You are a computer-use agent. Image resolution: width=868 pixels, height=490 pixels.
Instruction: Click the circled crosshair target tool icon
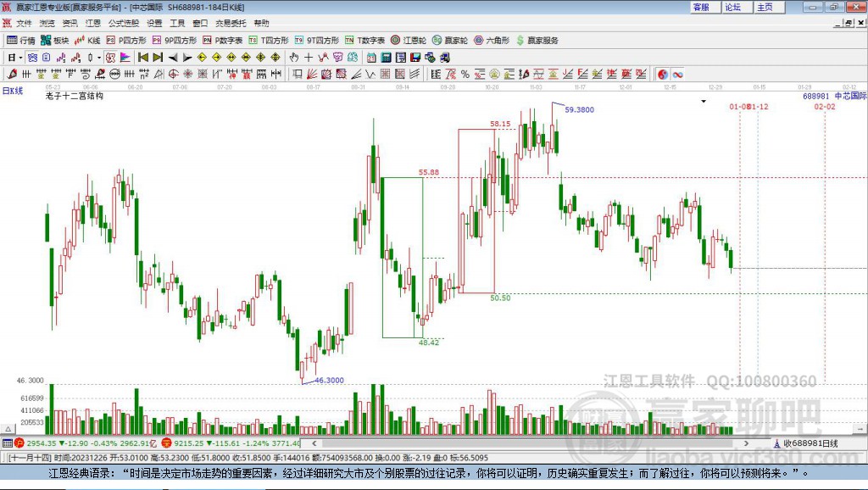(x=173, y=75)
